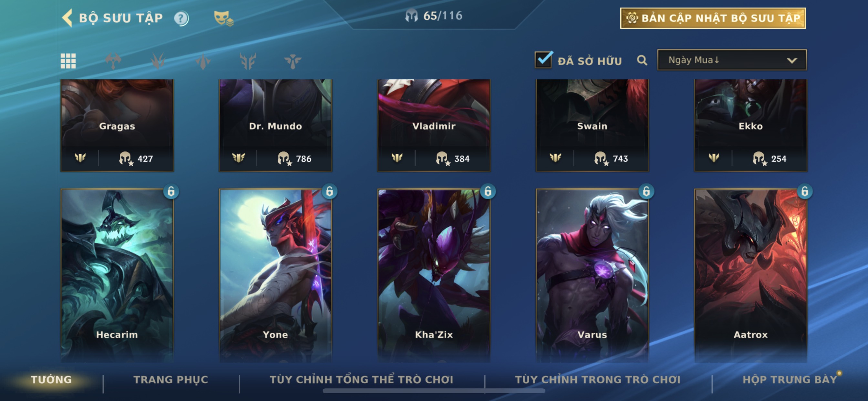Go back using the Bộ Sưu Tập arrow
Viewport: 868px width, 401px height.
pyautogui.click(x=67, y=18)
